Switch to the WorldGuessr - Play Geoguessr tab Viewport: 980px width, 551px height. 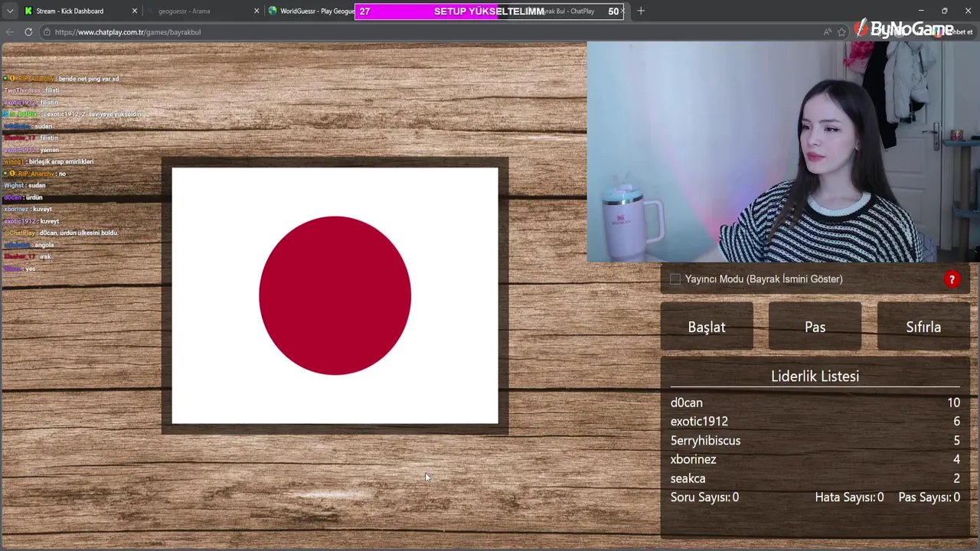[x=315, y=11]
